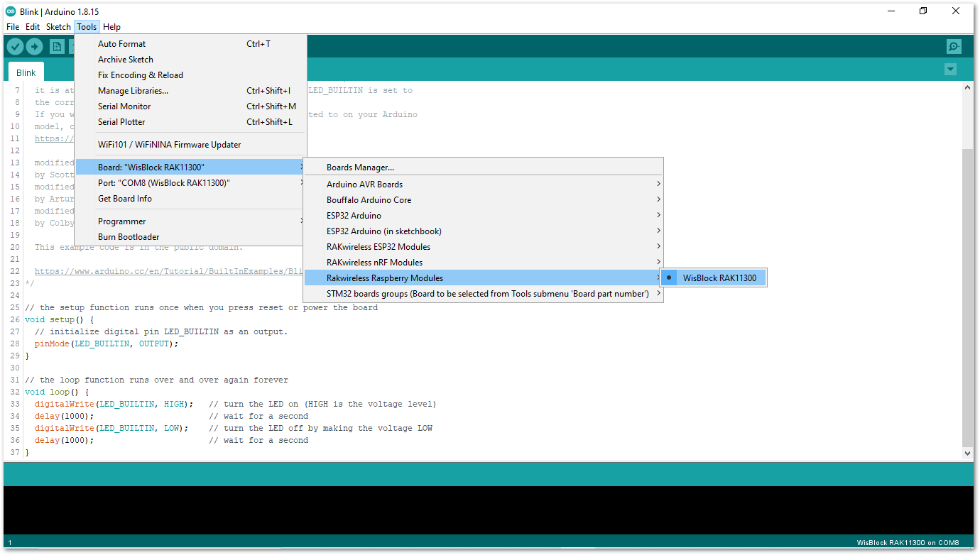The width and height of the screenshot is (980, 555).
Task: Click Get Board Info entry
Action: (190, 199)
